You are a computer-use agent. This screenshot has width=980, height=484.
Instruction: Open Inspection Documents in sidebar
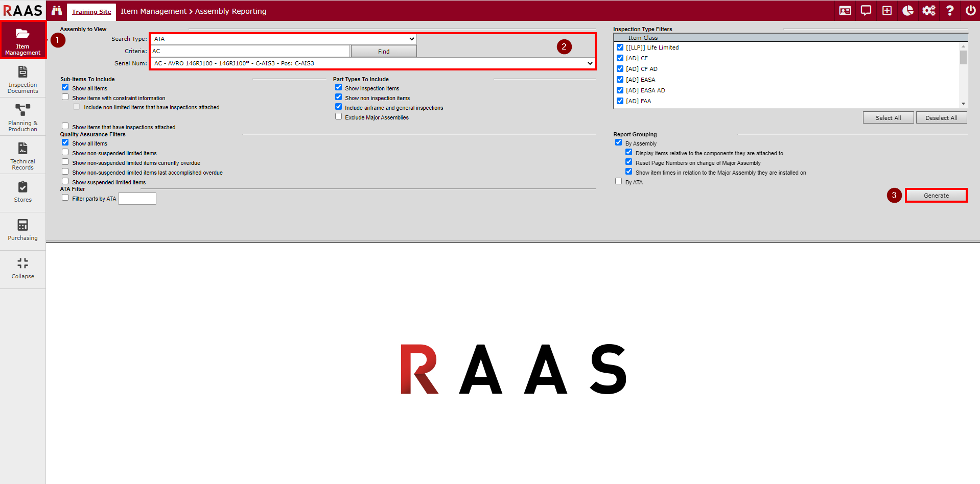[x=22, y=79]
